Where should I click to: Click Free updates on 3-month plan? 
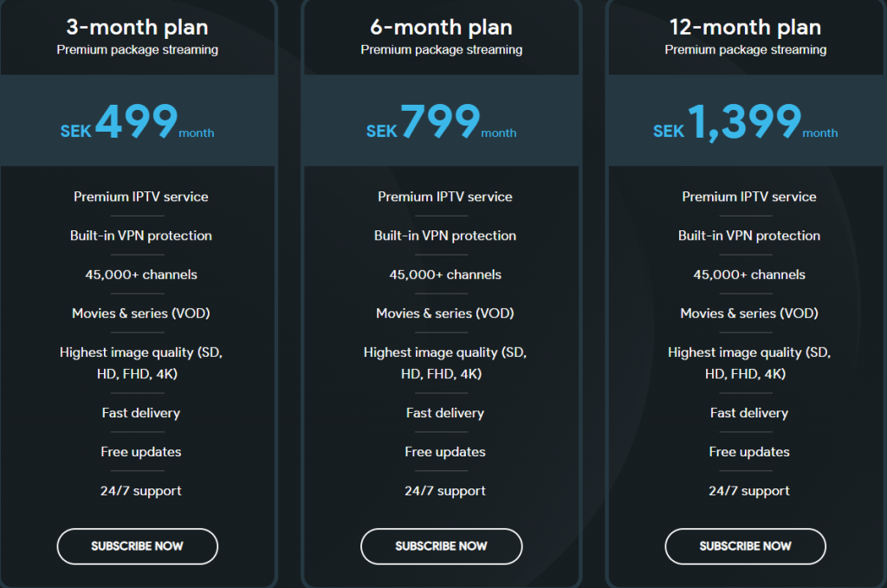coord(140,451)
